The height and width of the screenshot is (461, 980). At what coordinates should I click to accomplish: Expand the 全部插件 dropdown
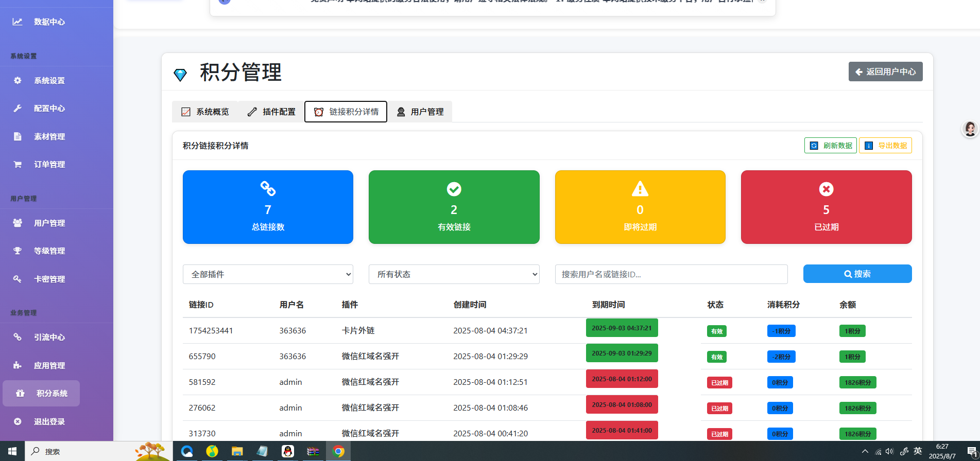268,274
